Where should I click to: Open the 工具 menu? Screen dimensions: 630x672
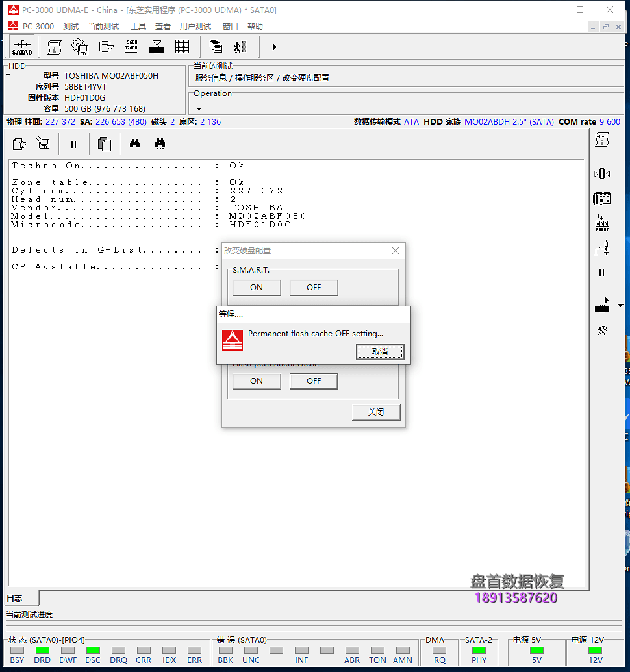coord(138,27)
